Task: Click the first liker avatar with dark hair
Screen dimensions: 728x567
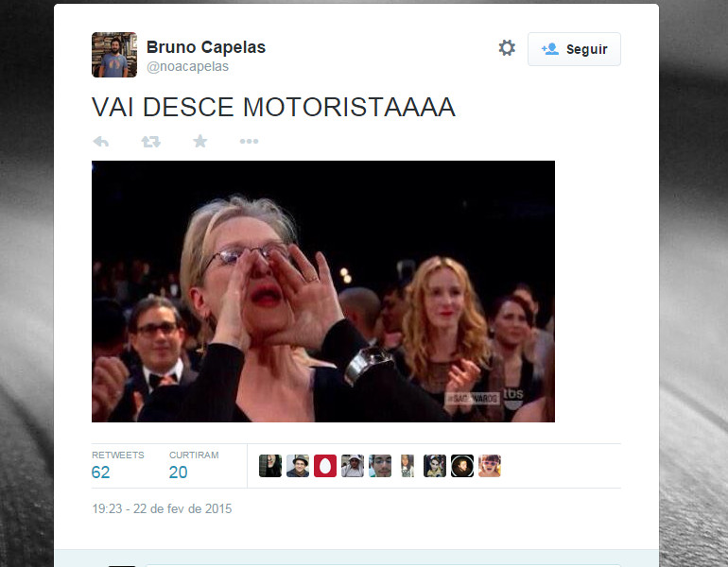Action: pos(270,466)
